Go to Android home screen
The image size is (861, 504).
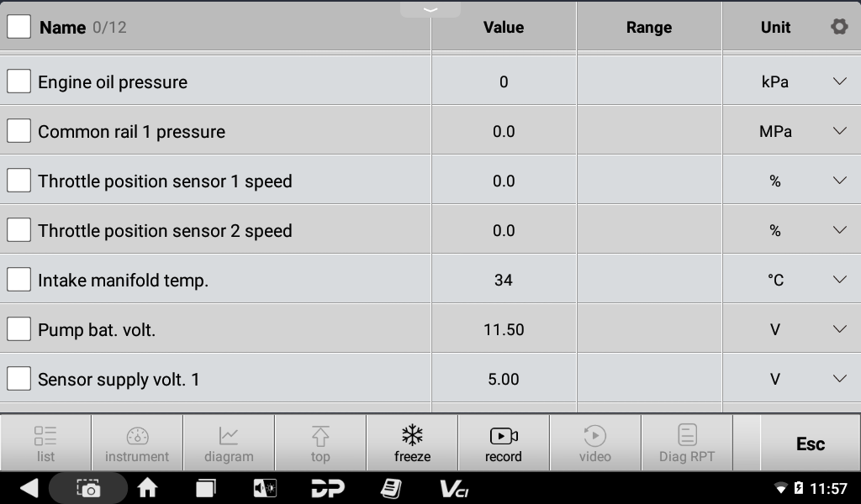point(147,488)
